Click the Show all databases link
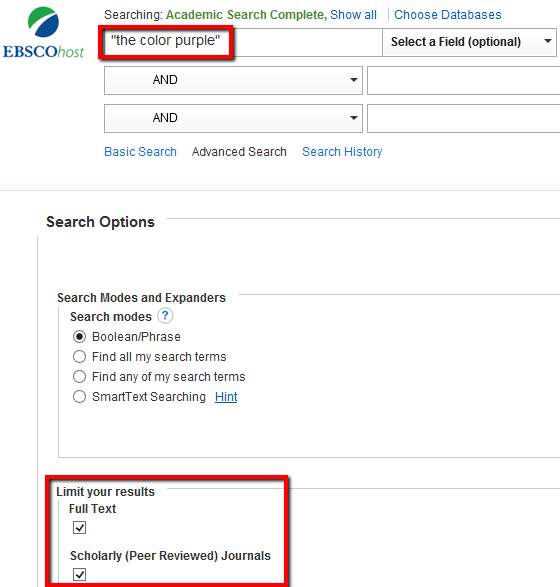The image size is (560, 587). pos(353,15)
